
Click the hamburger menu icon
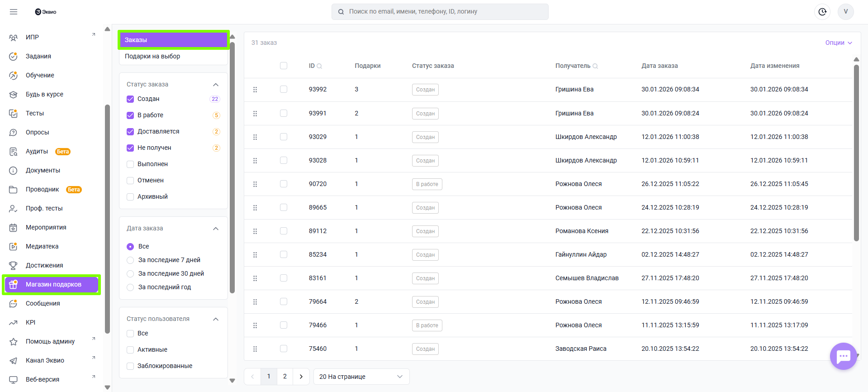[x=14, y=12]
